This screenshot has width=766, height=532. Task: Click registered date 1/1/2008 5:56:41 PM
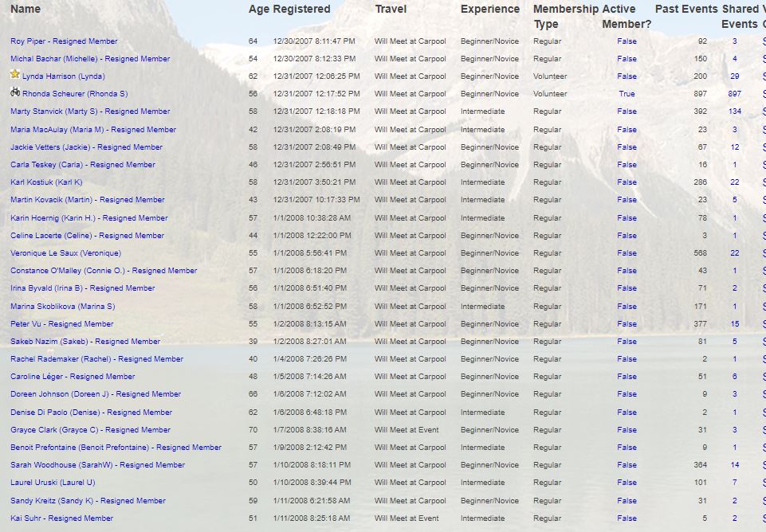click(x=310, y=253)
